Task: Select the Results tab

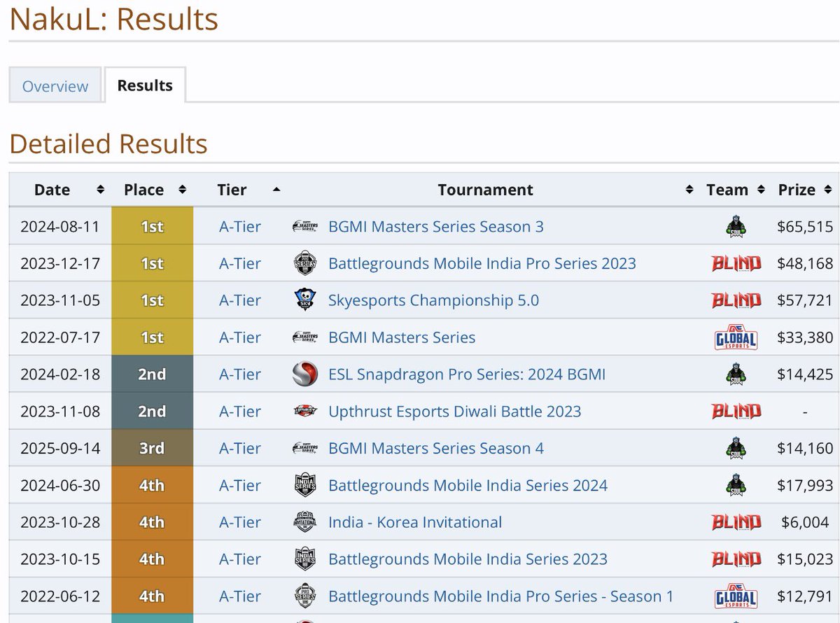Action: click(x=145, y=85)
